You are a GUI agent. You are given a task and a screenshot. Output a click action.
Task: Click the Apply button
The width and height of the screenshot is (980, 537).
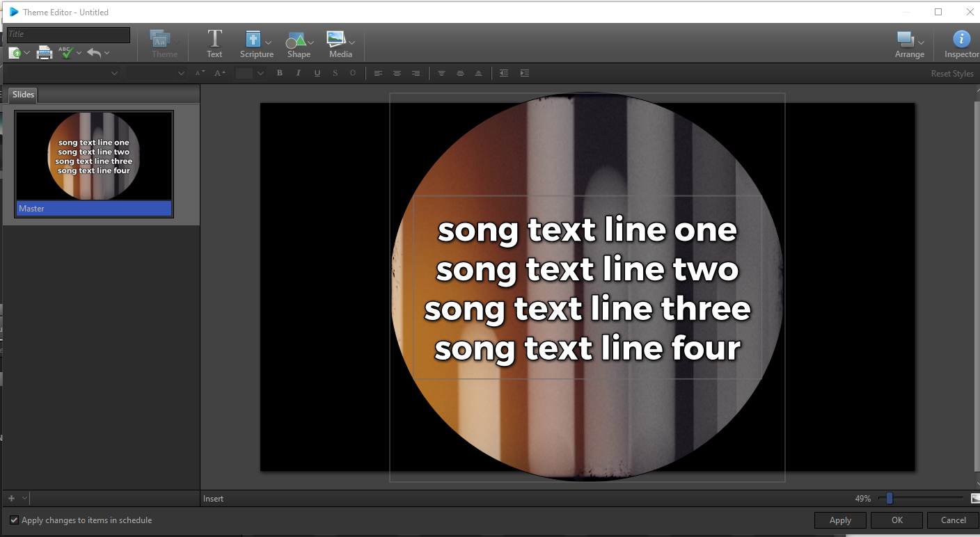[839, 520]
